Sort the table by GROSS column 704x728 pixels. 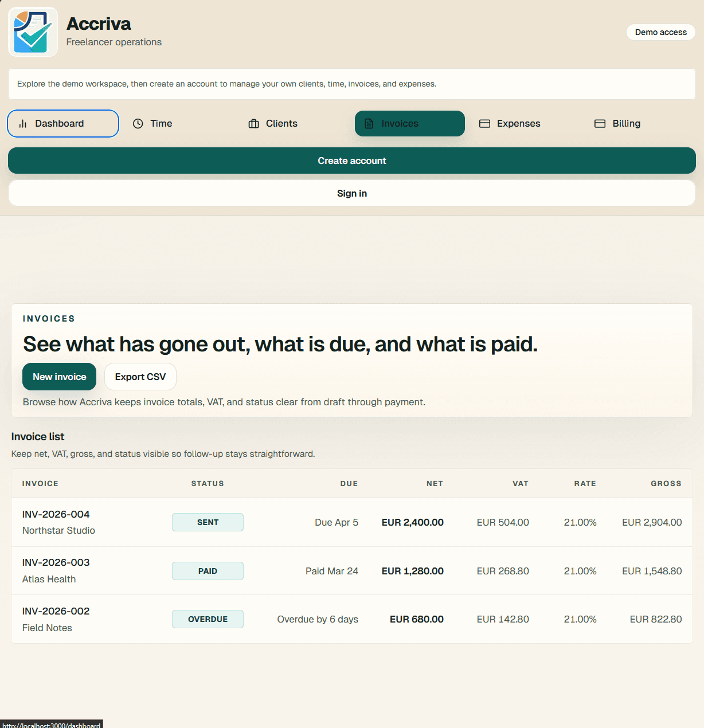[666, 483]
